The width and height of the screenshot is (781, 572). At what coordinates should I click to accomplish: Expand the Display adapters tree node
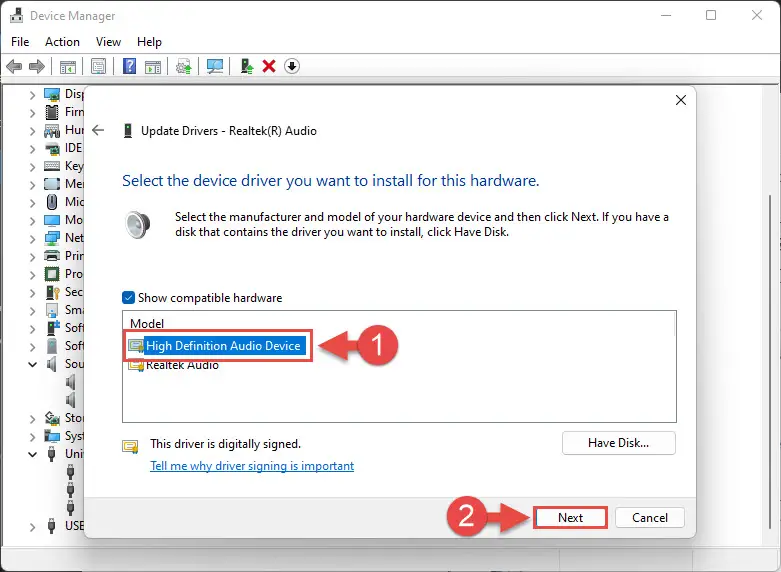click(32, 95)
